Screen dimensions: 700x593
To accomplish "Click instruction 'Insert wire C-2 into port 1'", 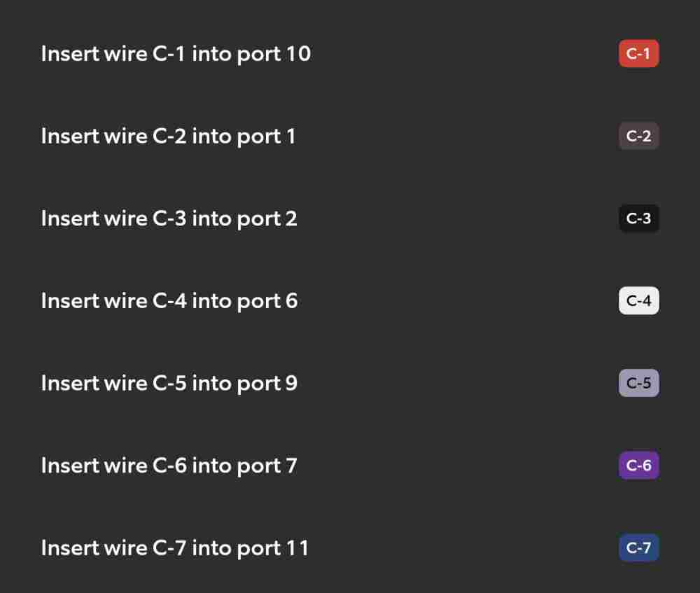I will (168, 137).
